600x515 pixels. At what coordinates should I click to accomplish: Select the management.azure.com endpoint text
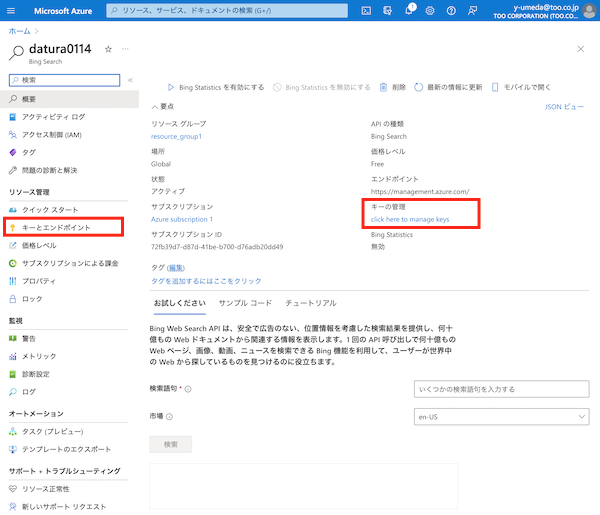420,192
